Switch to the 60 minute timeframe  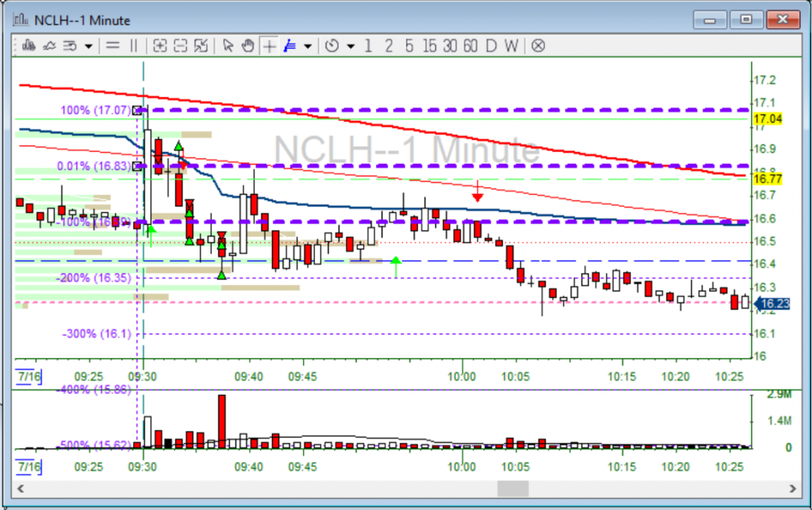(x=470, y=45)
